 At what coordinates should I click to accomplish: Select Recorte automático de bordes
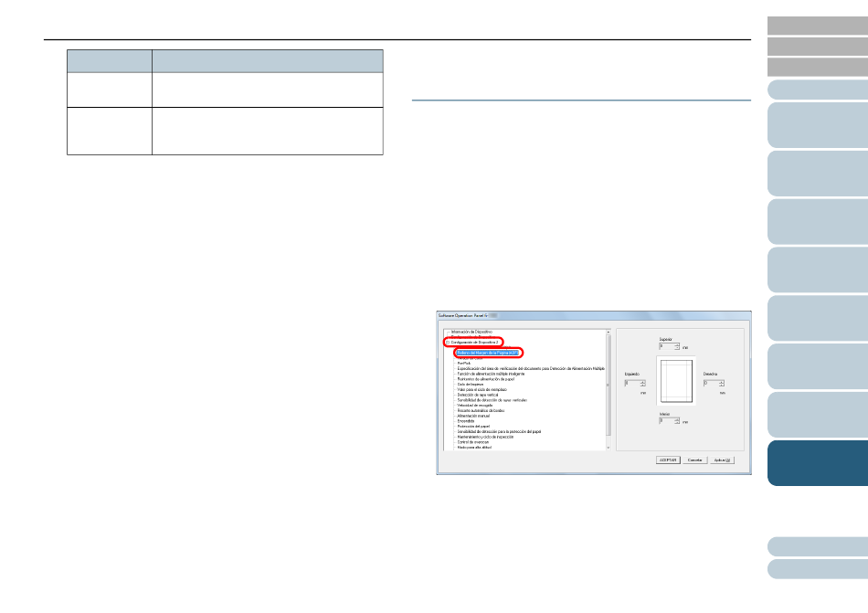click(x=481, y=410)
